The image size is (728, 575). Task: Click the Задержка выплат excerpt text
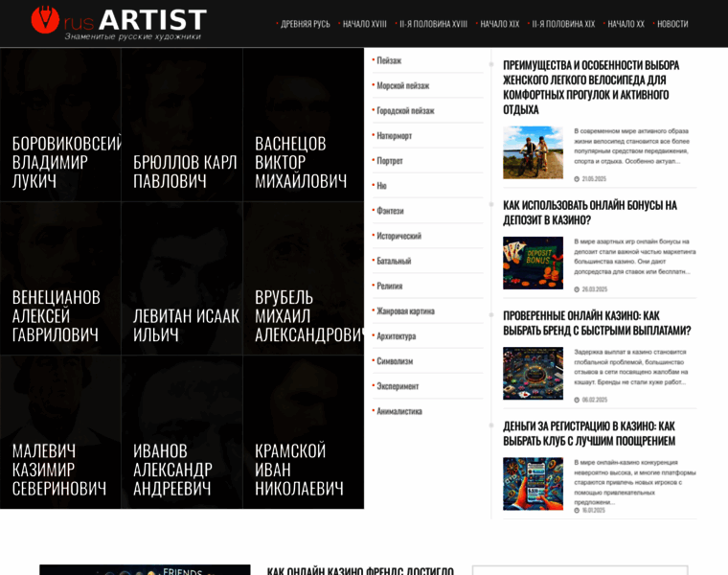click(631, 367)
